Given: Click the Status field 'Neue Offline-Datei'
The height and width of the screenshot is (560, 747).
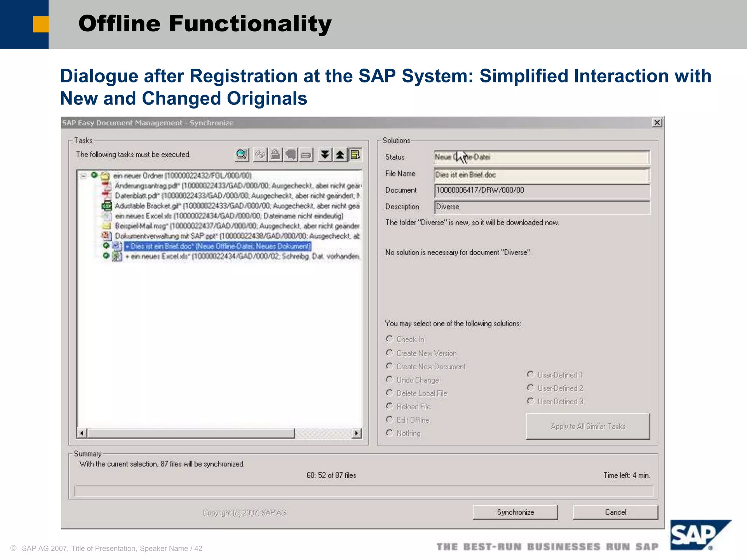Looking at the screenshot, I should click(x=542, y=157).
